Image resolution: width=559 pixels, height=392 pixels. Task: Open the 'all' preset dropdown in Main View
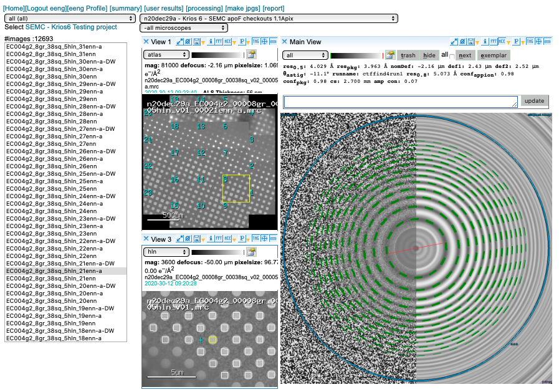click(x=305, y=55)
